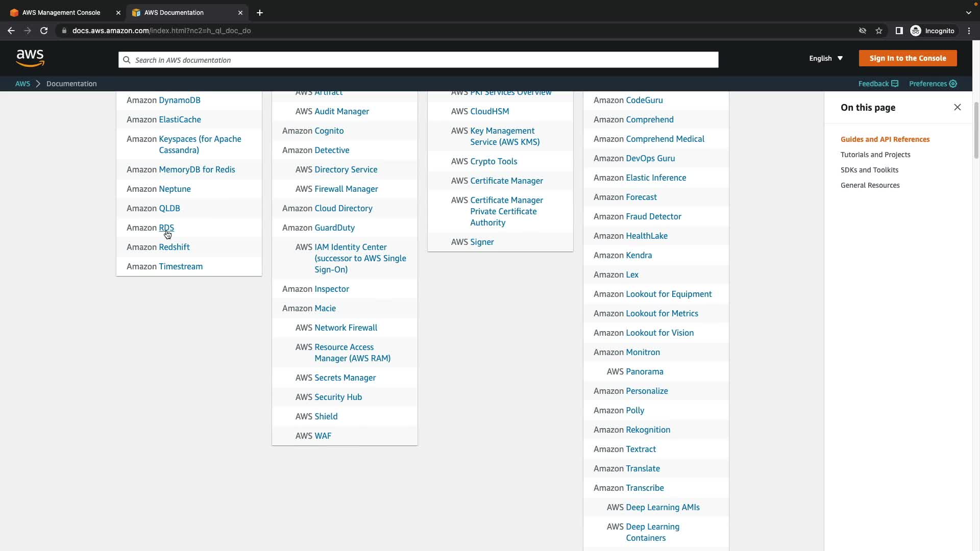Open the Amazon RDS documentation link
980x551 pixels.
pyautogui.click(x=166, y=228)
